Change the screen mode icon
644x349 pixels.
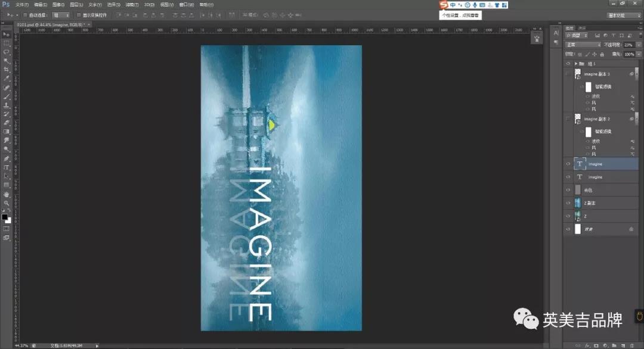6,238
